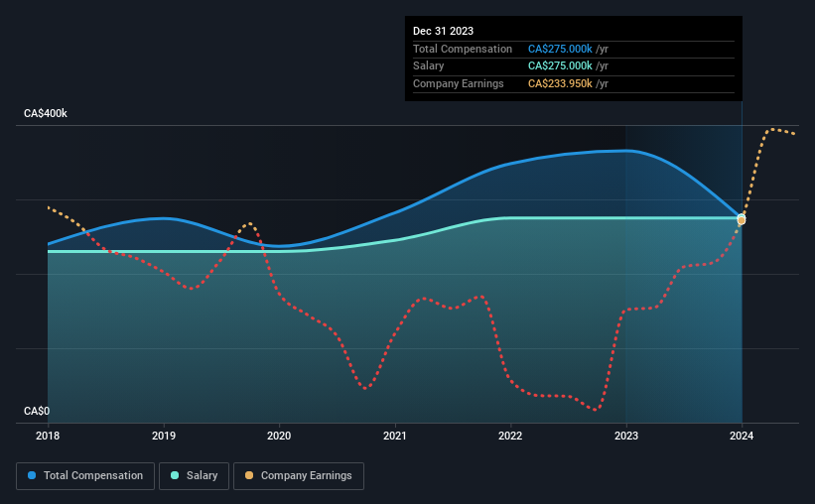Click the 2023 x-axis label

click(x=626, y=436)
